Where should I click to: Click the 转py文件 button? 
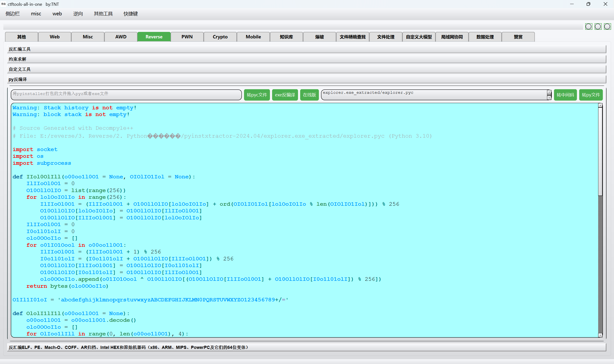point(591,95)
